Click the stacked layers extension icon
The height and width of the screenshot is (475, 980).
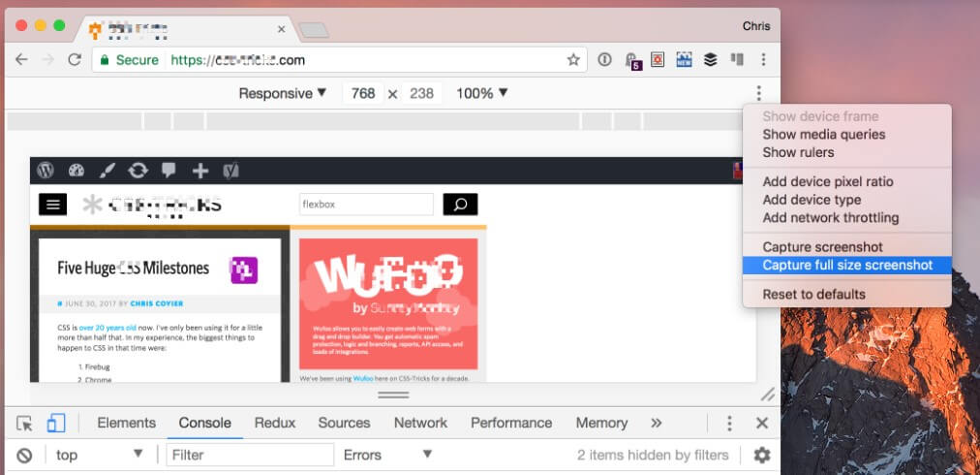tap(710, 59)
